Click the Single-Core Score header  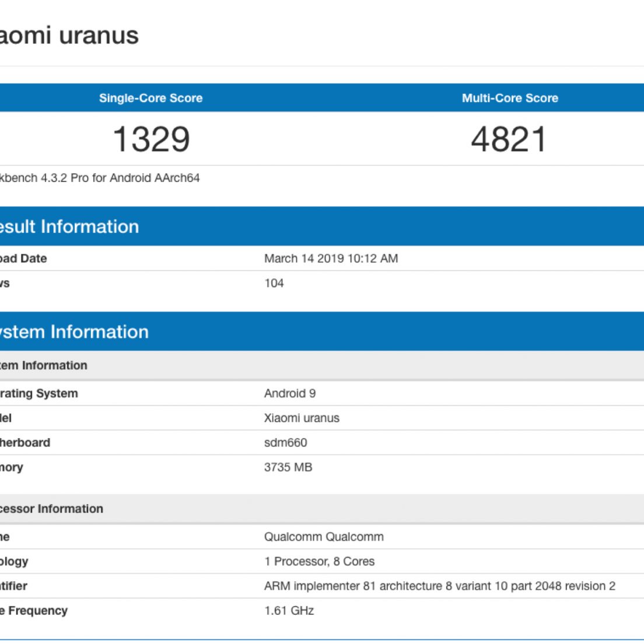[150, 98]
